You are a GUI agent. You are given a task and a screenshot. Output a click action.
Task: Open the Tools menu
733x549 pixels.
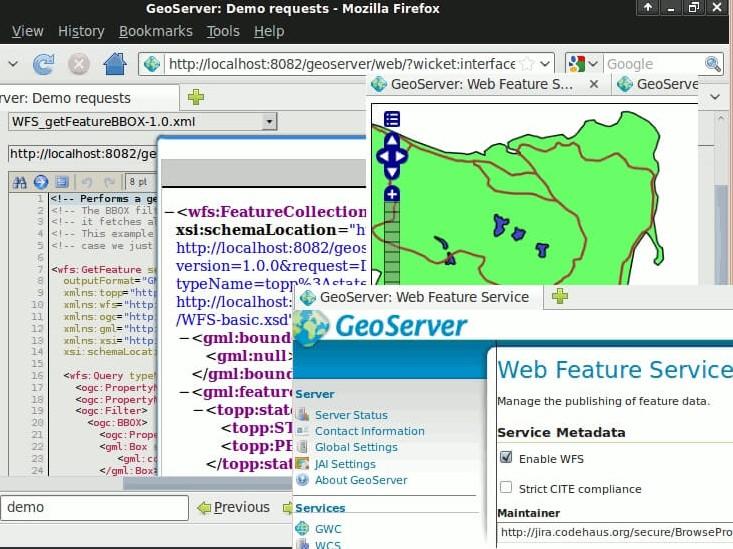(223, 31)
